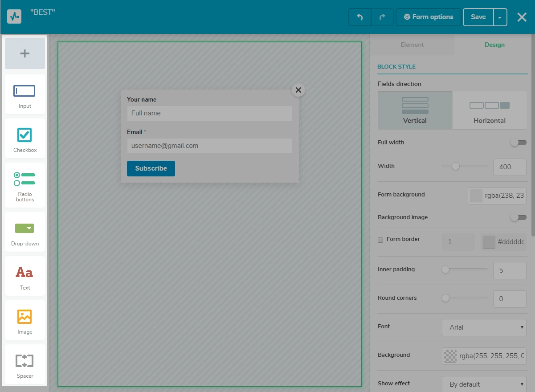
Task: Close the form editor with X
Action: point(522,17)
